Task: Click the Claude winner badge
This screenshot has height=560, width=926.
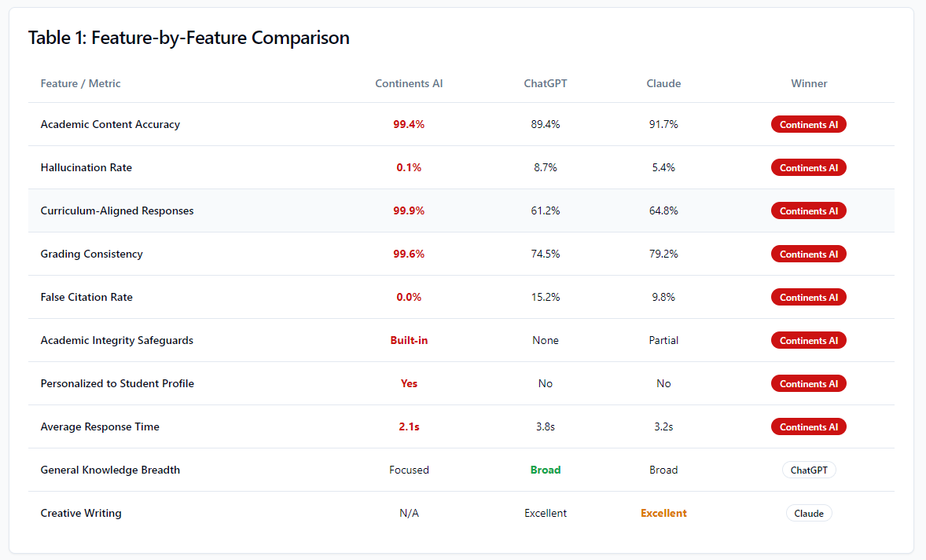Action: pyautogui.click(x=809, y=514)
